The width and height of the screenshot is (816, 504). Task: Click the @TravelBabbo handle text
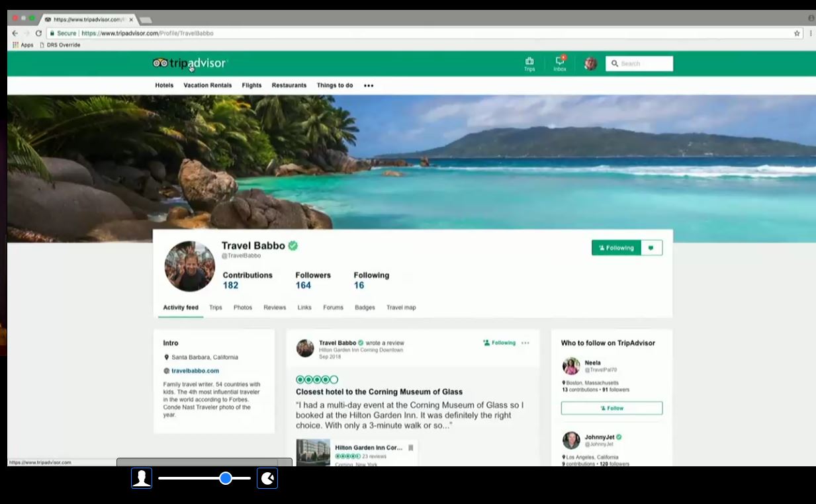[241, 256]
